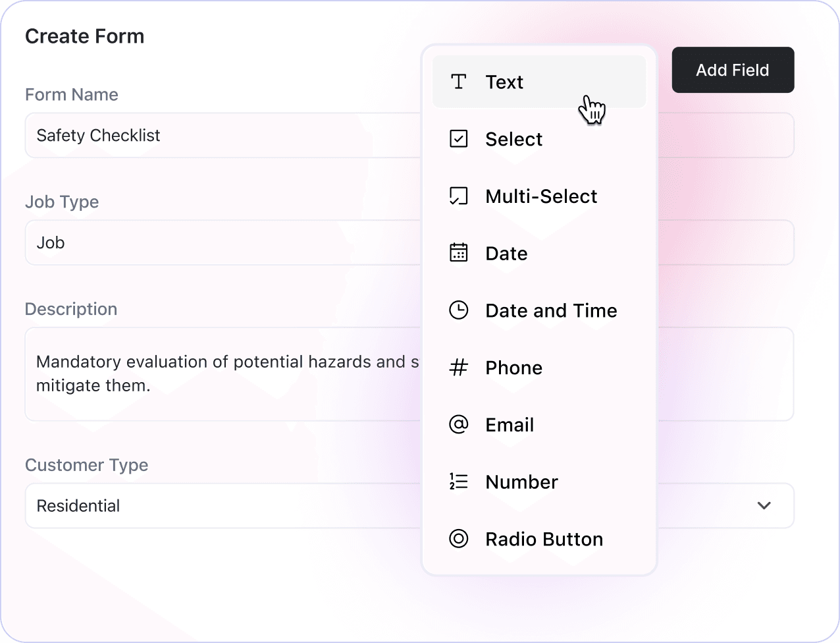840x643 pixels.
Task: Click the numbered list icon for Number
Action: 458,482
